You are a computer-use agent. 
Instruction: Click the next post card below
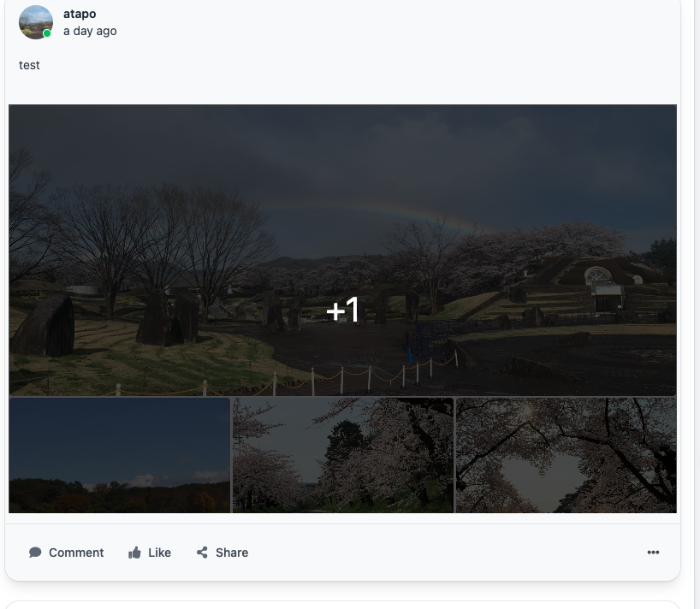343,605
